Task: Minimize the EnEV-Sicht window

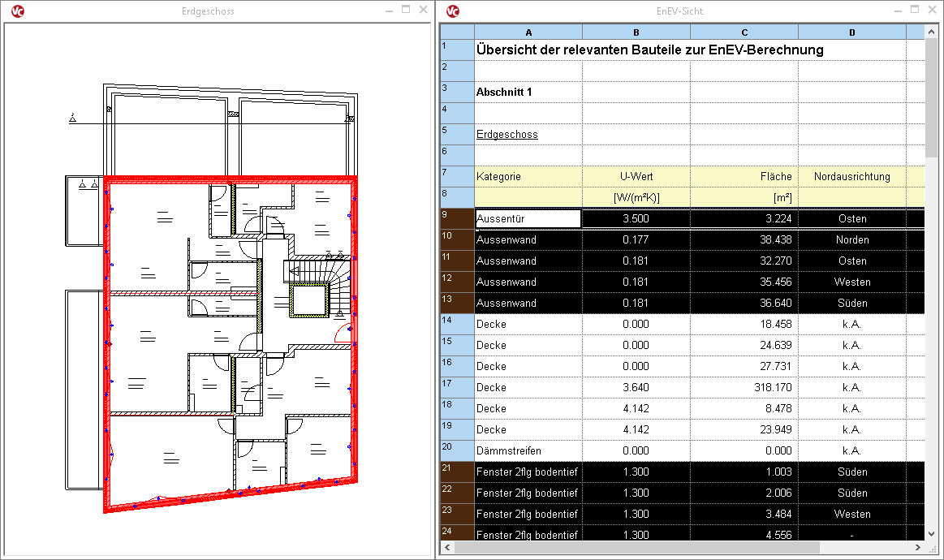Action: point(899,11)
